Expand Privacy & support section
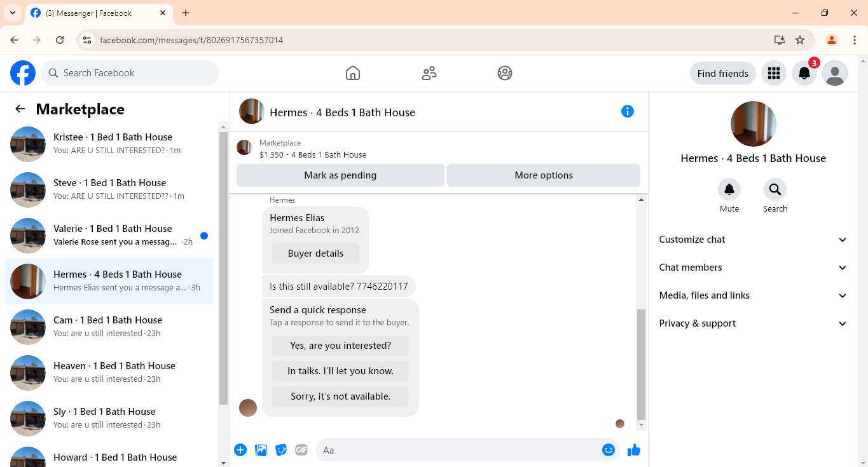The width and height of the screenshot is (868, 467). point(754,323)
